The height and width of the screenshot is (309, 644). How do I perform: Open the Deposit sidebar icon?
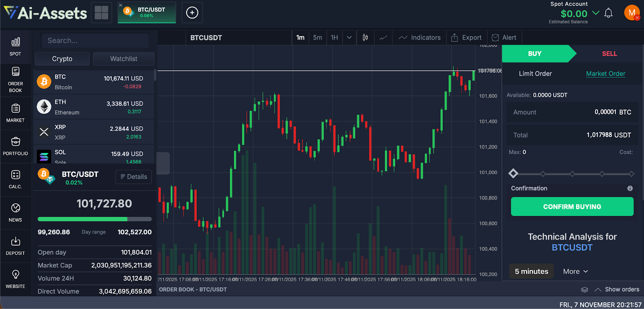(15, 246)
